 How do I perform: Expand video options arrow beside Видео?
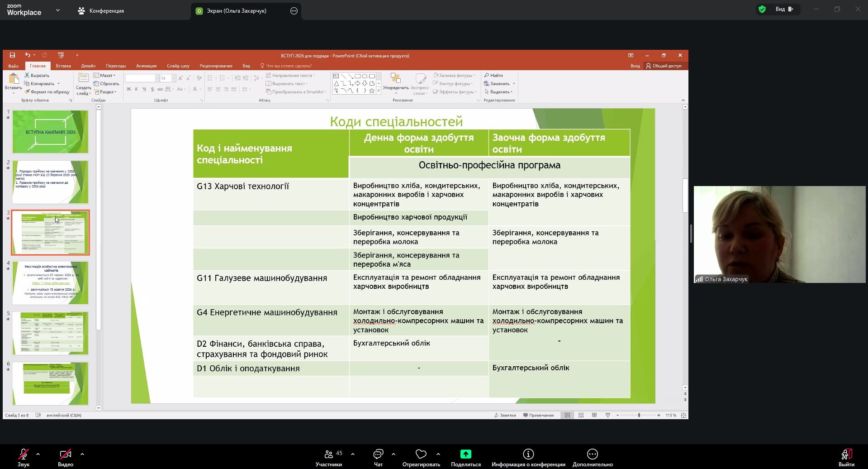pyautogui.click(x=82, y=454)
